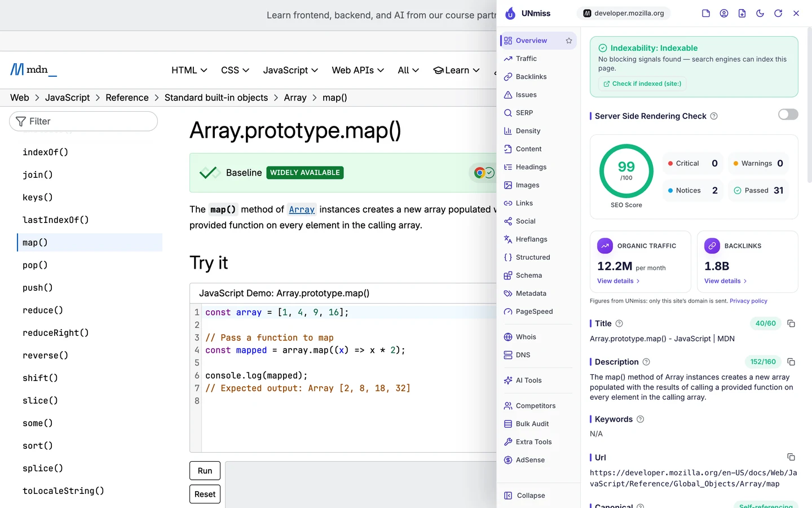The width and height of the screenshot is (812, 508).
Task: Click the star icon next to Overview
Action: coord(569,41)
